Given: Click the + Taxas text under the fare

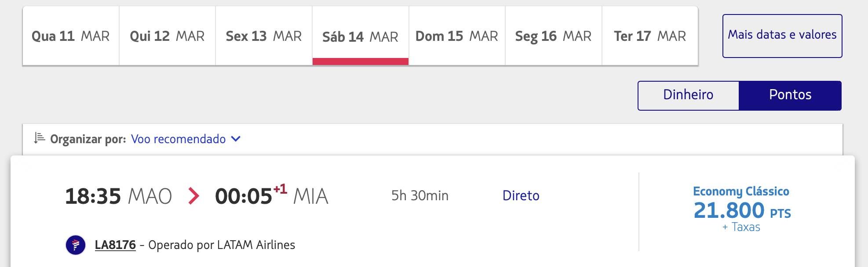Looking at the screenshot, I should click(741, 227).
